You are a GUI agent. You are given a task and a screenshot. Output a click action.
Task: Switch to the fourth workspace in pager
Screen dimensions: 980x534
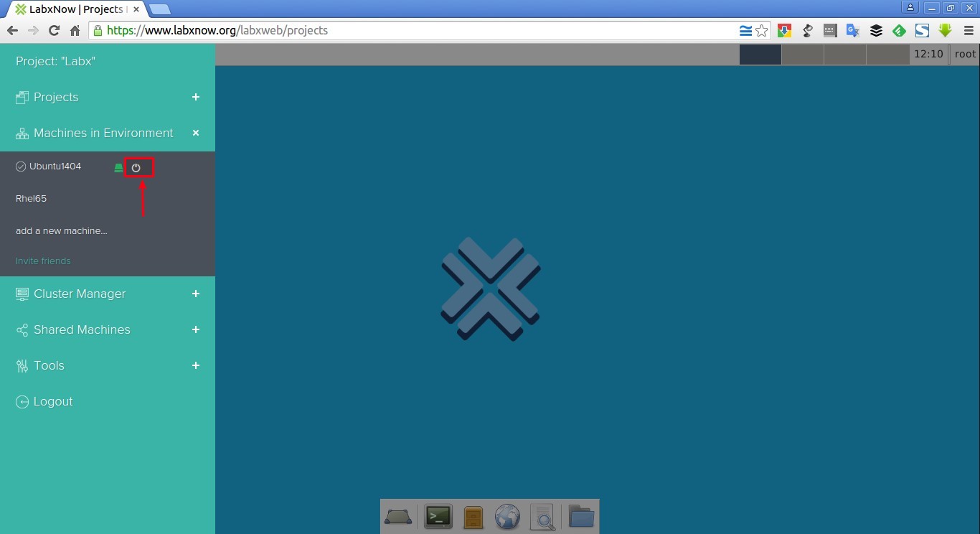click(887, 54)
